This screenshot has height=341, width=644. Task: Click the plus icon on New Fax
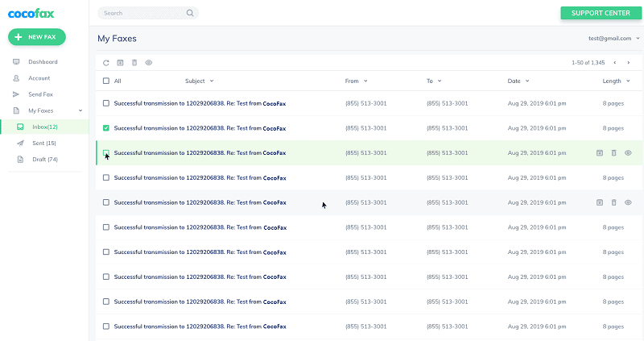(x=18, y=37)
